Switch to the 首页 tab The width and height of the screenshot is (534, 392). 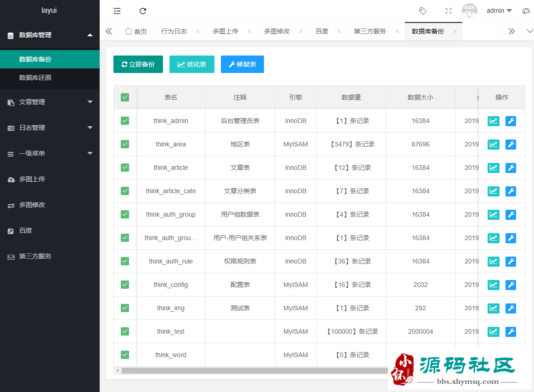136,31
